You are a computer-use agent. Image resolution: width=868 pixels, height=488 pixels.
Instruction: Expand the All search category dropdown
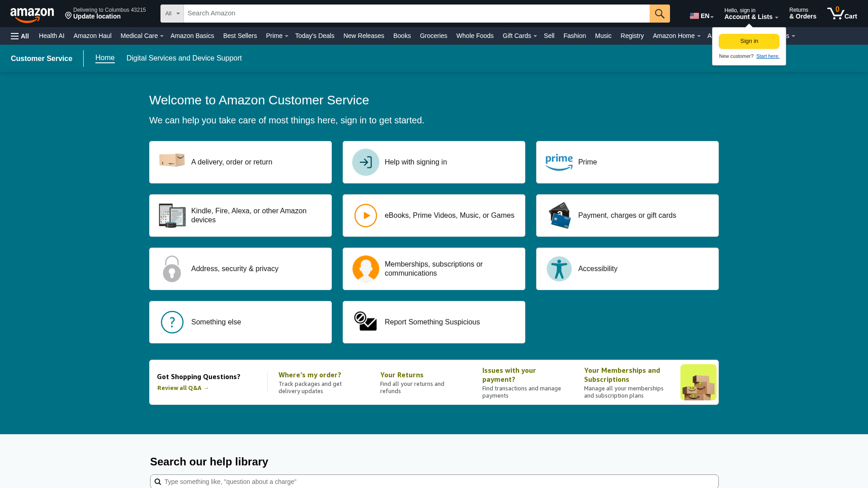[x=172, y=14]
